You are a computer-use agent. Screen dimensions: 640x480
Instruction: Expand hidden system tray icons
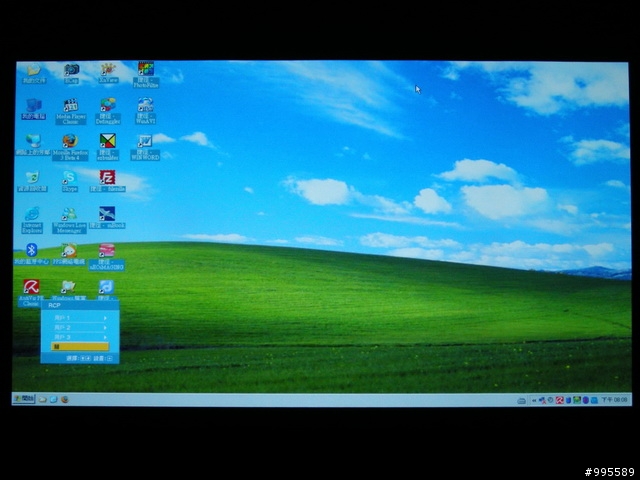pyautogui.click(x=533, y=400)
